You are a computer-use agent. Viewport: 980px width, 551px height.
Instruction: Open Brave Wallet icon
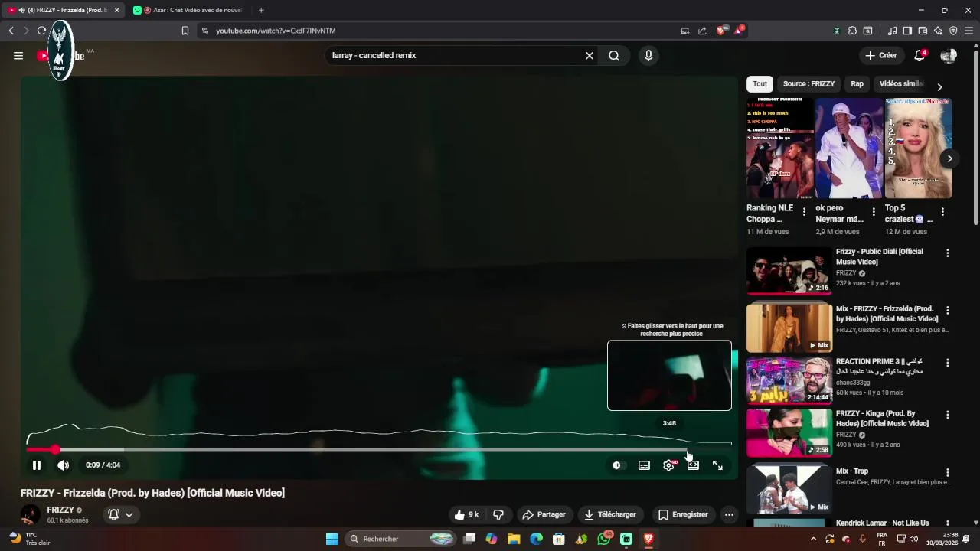click(923, 31)
